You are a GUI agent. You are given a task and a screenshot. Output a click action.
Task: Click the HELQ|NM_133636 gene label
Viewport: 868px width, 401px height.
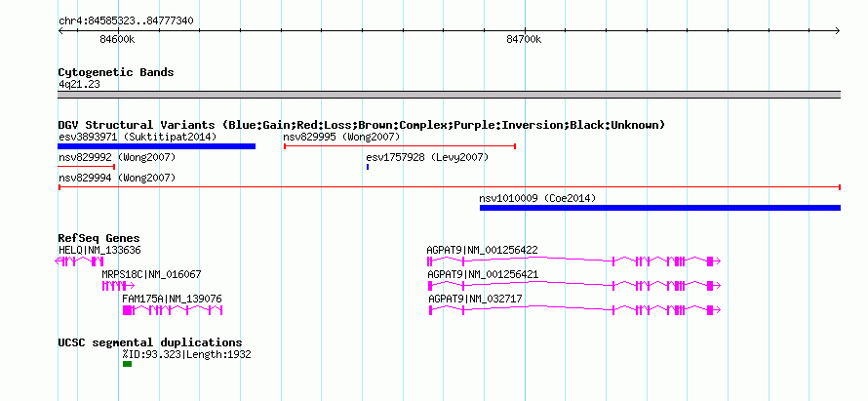tap(99, 251)
